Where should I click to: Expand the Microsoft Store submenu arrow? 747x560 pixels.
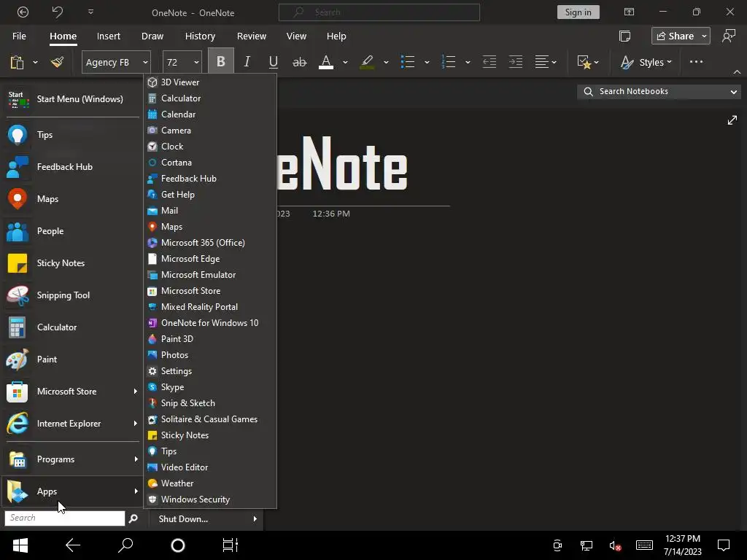click(135, 392)
